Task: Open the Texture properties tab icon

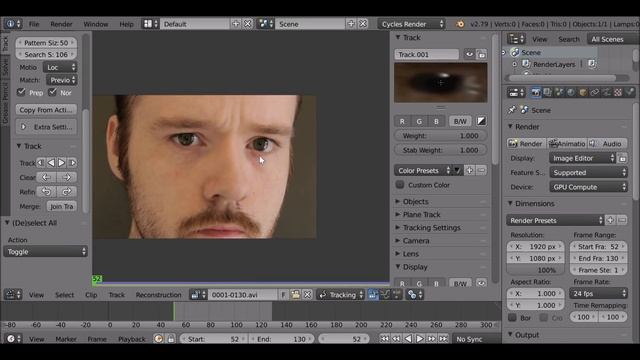Action: (x=618, y=93)
